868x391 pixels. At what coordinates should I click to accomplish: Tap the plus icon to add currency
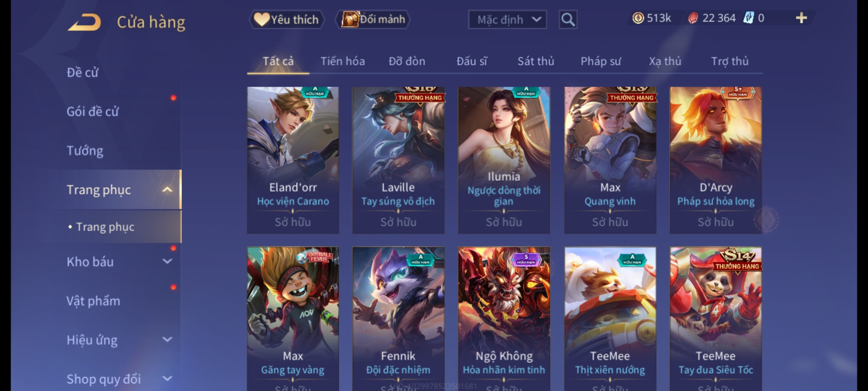coord(801,18)
